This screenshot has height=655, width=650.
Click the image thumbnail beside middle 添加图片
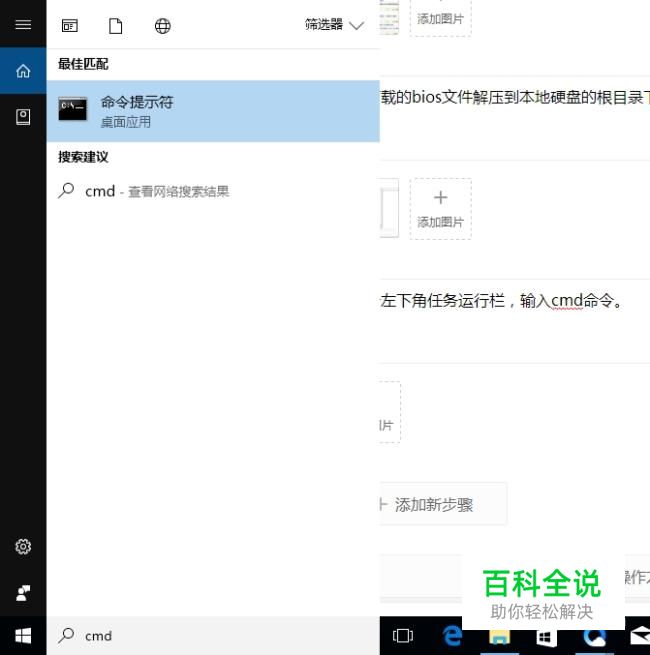pos(389,208)
